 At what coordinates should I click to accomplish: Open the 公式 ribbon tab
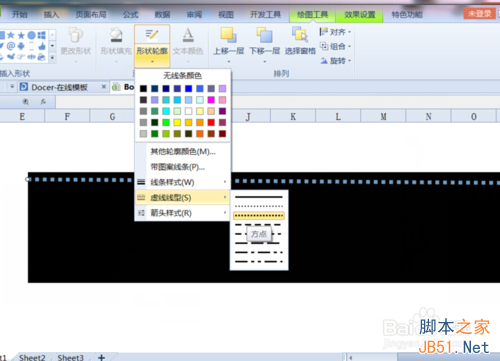point(130,14)
